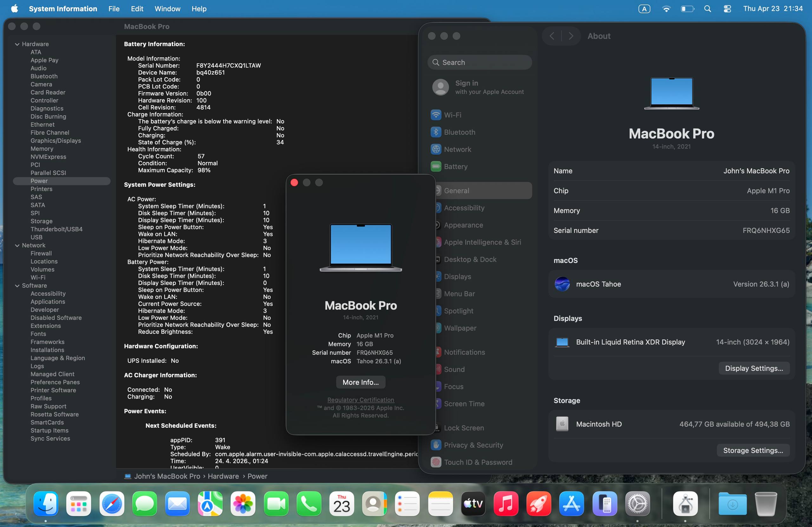812x527 pixels.
Task: Open Wi-Fi status in menu bar
Action: click(666, 9)
